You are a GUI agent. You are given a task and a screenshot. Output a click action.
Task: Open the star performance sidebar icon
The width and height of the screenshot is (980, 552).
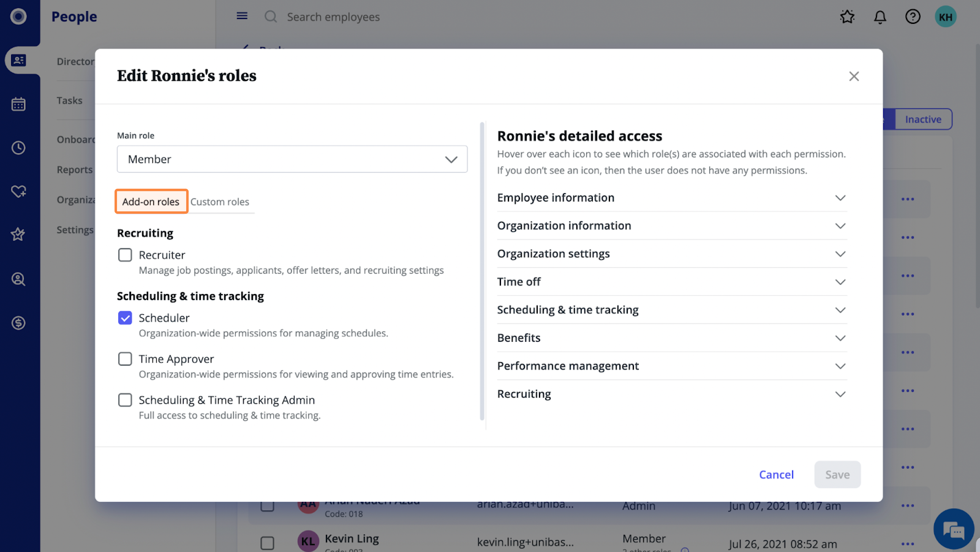click(18, 234)
